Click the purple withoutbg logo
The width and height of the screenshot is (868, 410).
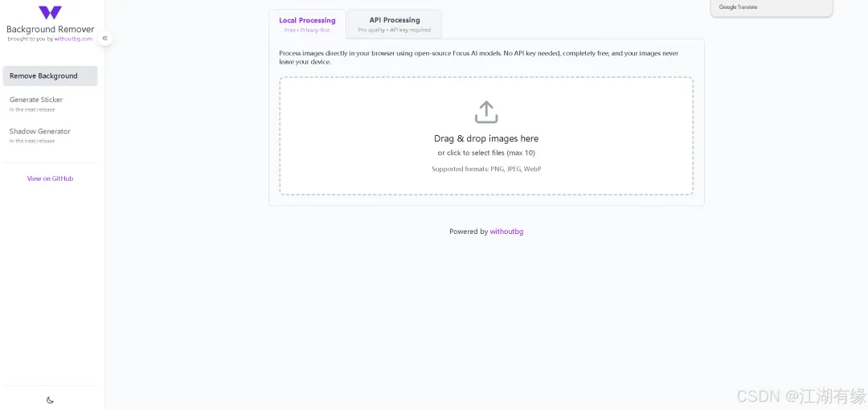[x=50, y=13]
